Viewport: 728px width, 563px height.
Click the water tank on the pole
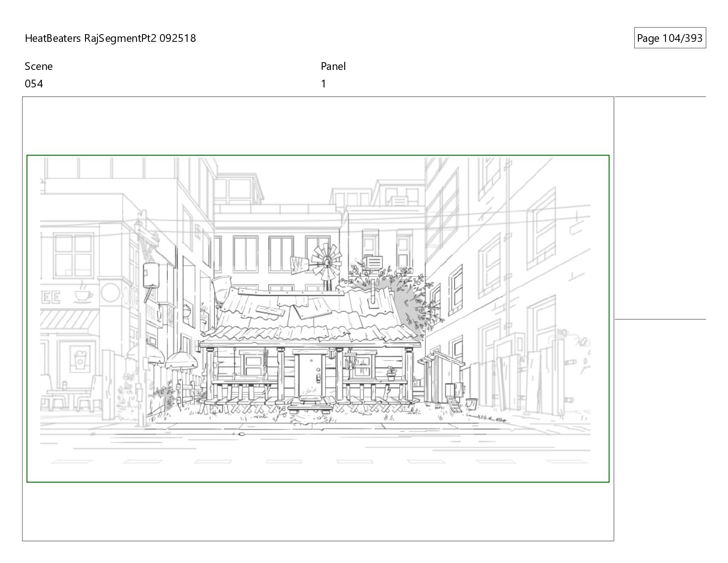[151, 275]
